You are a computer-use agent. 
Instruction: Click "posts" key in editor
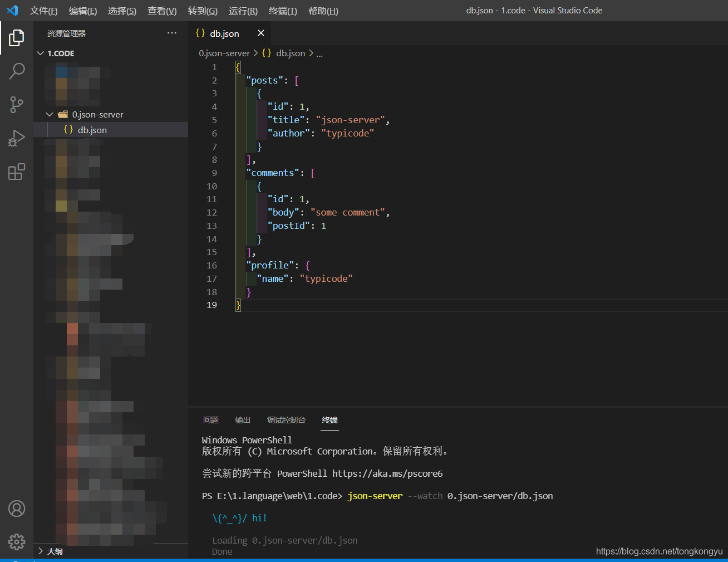pos(264,80)
